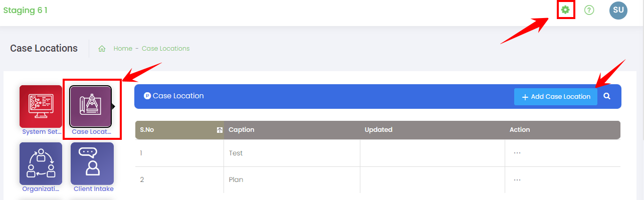This screenshot has width=644, height=200.
Task: Click the home icon in breadcrumb
Action: (102, 49)
